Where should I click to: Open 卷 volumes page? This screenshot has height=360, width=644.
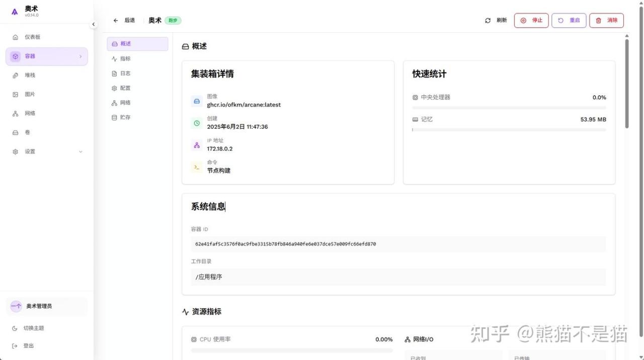(47, 132)
